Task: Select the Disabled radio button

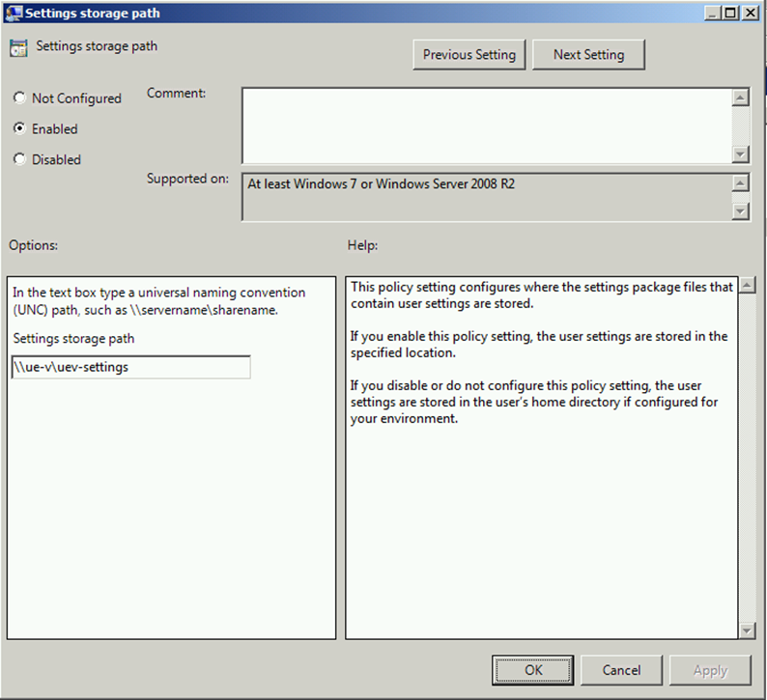Action: (19, 159)
